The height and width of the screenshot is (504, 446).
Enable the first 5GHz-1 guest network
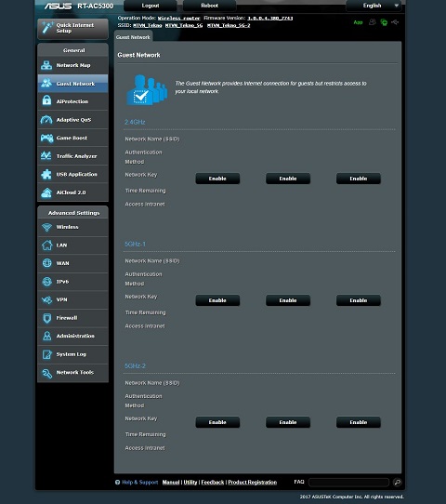(217, 300)
